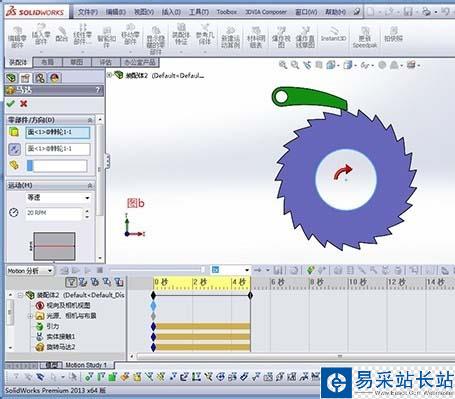The image size is (455, 399).
Task: Open the 窗口(W) menu
Action: [306, 12]
